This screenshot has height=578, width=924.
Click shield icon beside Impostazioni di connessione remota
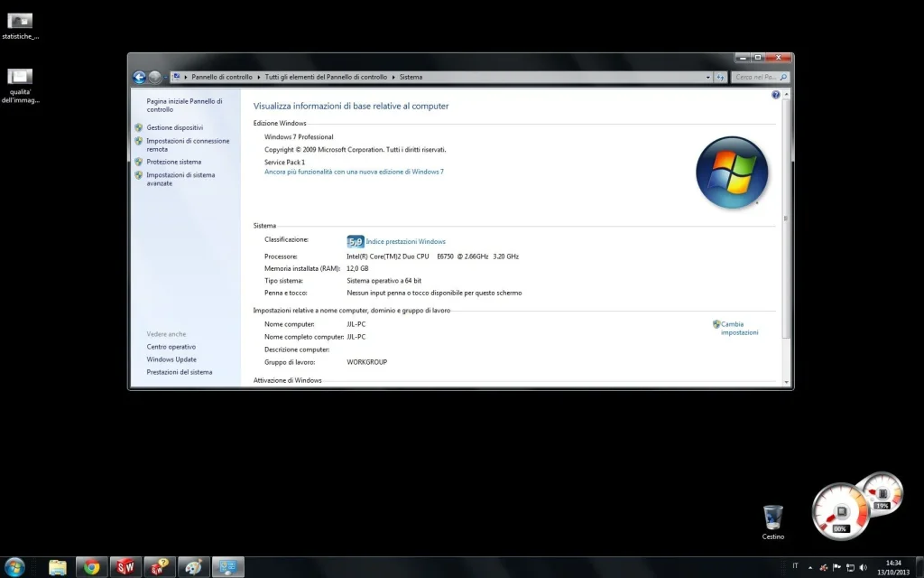coord(138,141)
